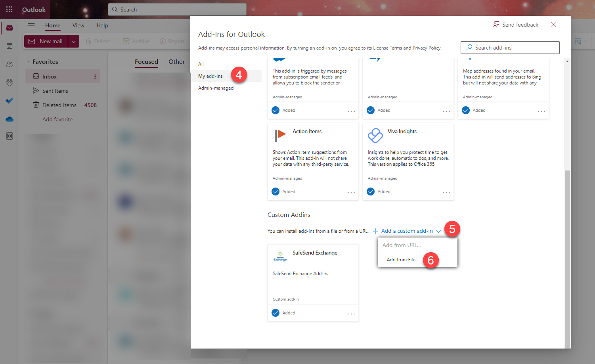Switch to the All add-ins category
Viewport: 595px width, 364px height.
click(201, 64)
